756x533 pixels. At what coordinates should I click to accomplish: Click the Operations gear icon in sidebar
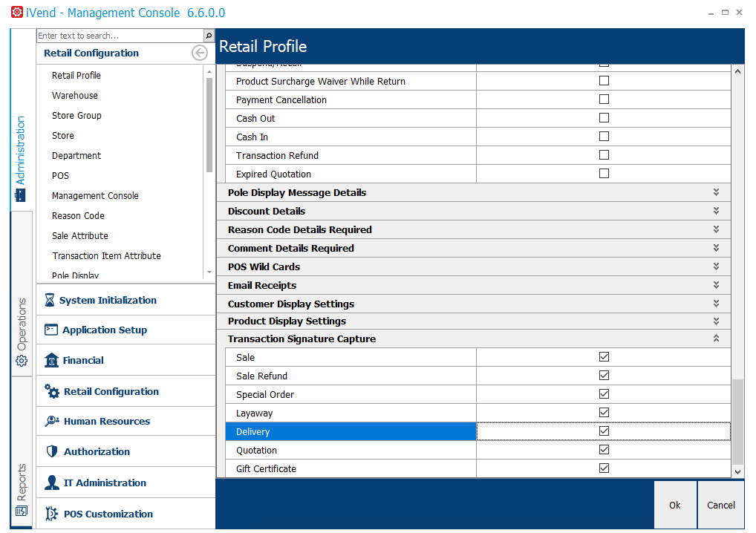tap(22, 361)
